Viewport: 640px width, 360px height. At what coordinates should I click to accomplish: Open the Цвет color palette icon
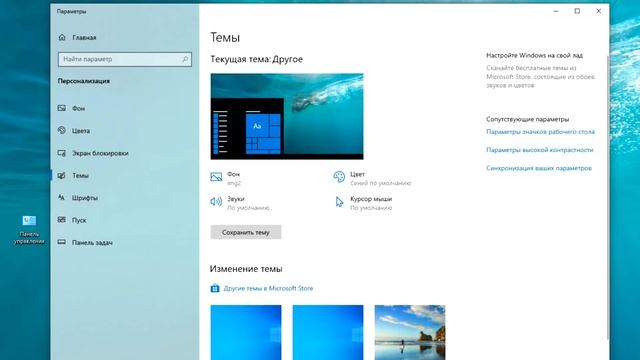click(x=339, y=177)
